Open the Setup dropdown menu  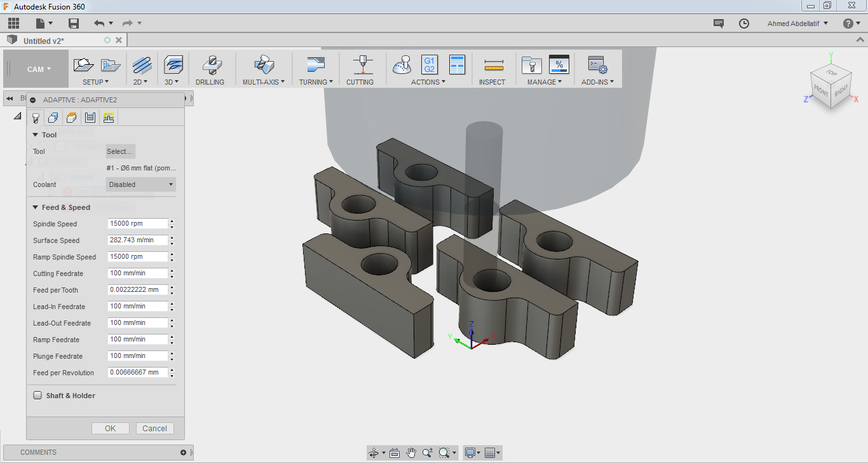click(96, 82)
